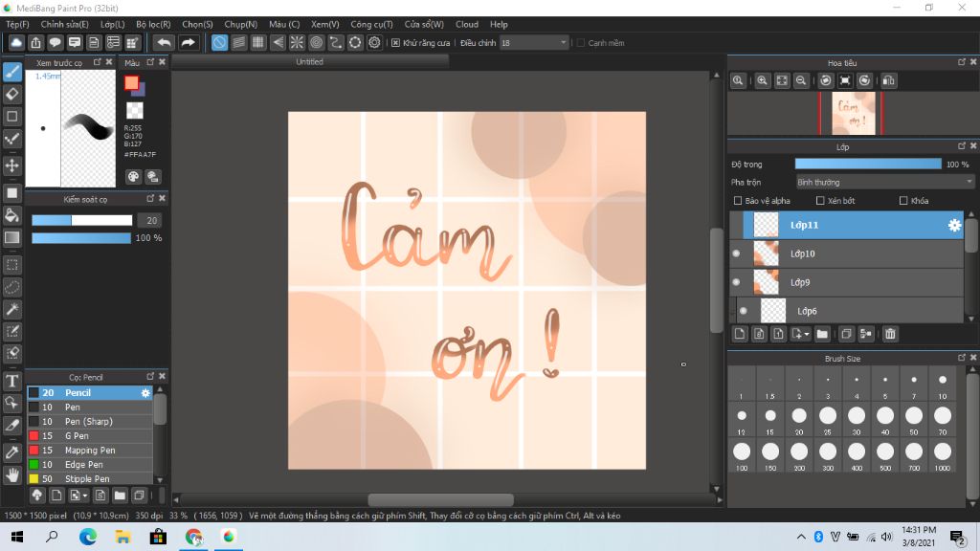Click the Undo arrow

point(164,42)
